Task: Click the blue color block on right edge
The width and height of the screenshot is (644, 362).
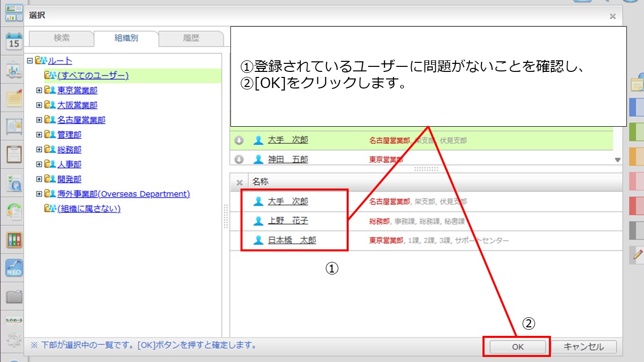Action: (x=636, y=108)
